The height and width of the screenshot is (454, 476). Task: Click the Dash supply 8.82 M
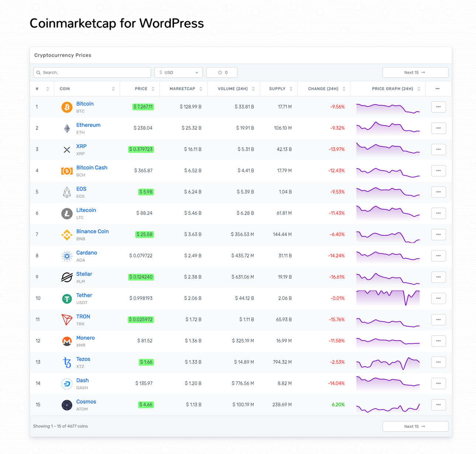[285, 384]
